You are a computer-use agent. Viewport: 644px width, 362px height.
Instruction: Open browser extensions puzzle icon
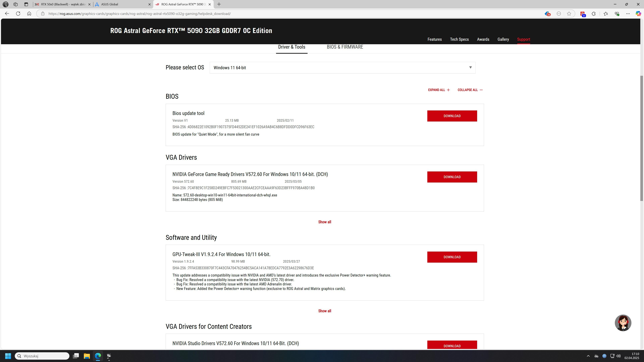click(594, 13)
